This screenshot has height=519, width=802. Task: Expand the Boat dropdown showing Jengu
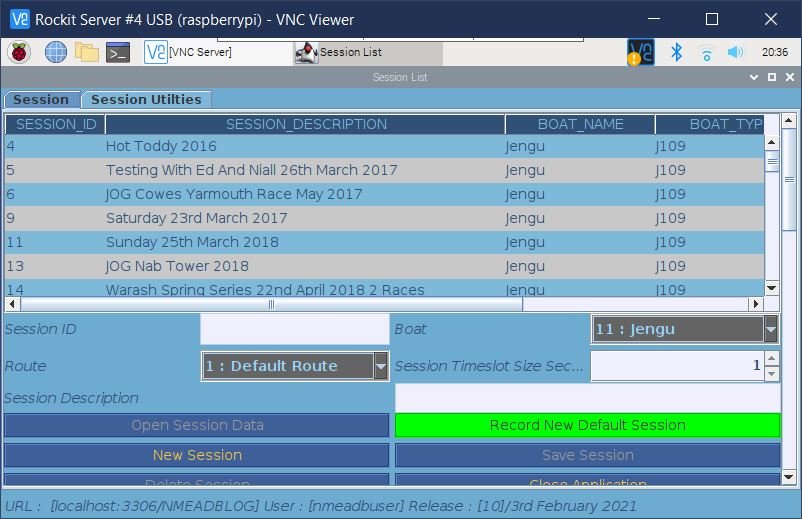pyautogui.click(x=770, y=329)
